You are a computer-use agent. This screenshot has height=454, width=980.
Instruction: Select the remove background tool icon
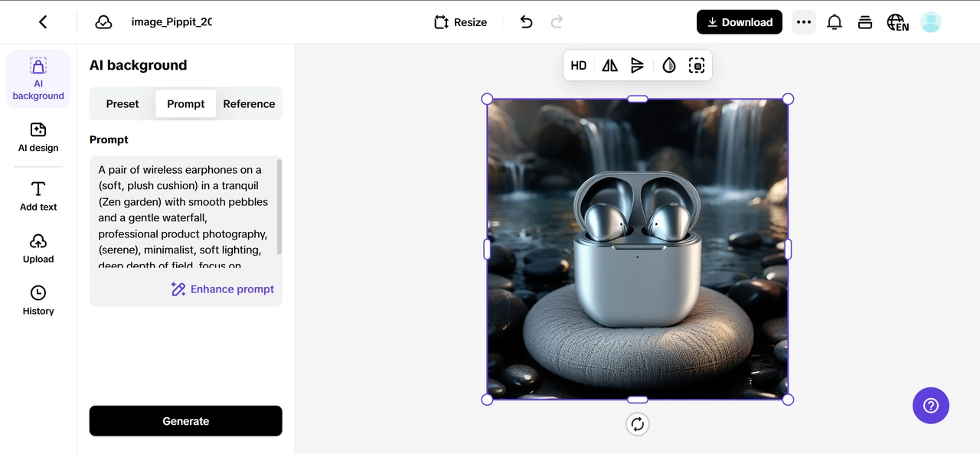coord(696,66)
